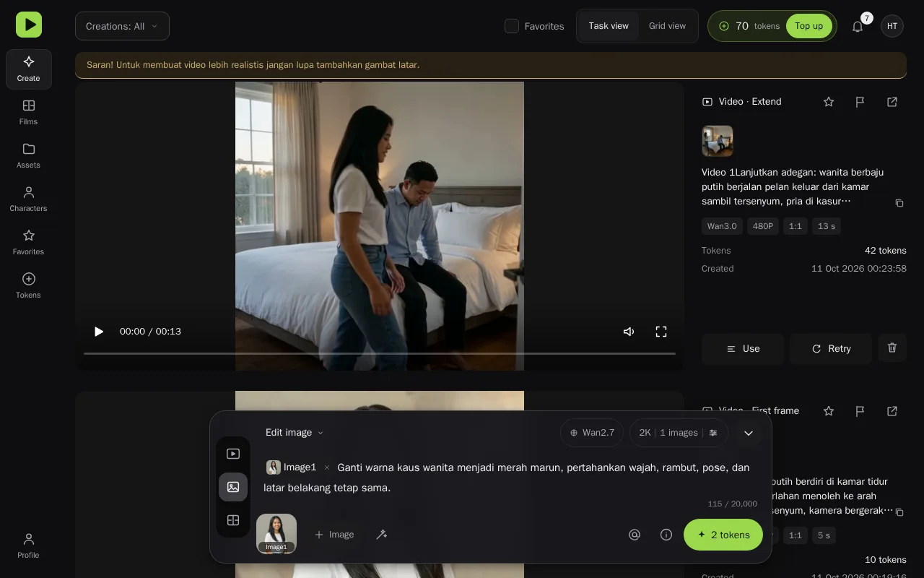This screenshot has height=578, width=924.
Task: Open the Tokens page in sidebar
Action: point(29,285)
